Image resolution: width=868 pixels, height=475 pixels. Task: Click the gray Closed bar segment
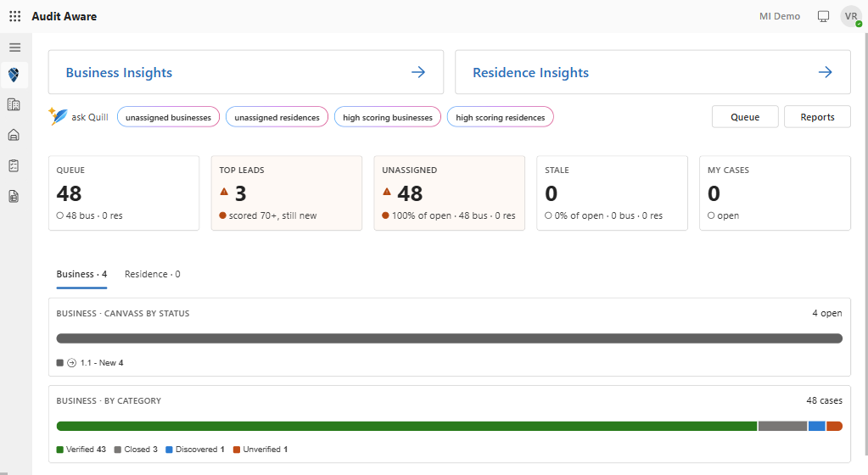[x=783, y=426]
